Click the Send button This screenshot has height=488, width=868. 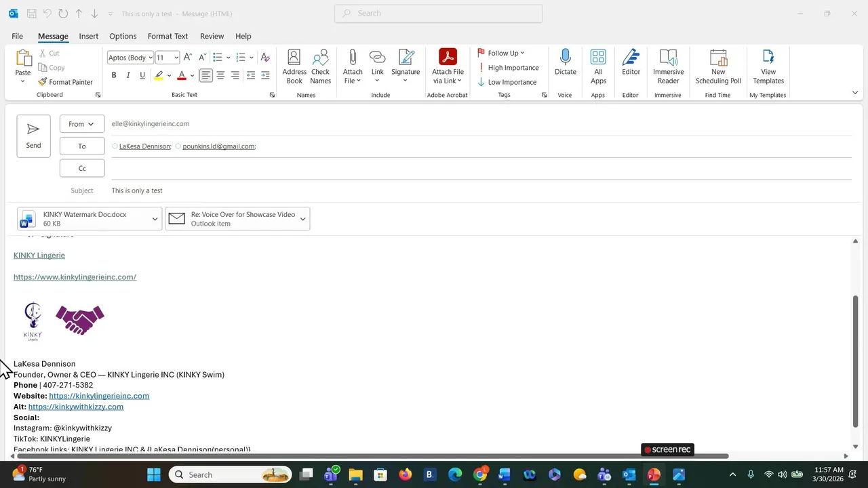point(33,136)
